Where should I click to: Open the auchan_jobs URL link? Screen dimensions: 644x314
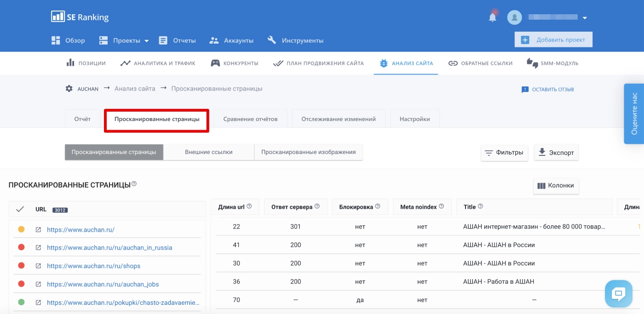(x=103, y=284)
